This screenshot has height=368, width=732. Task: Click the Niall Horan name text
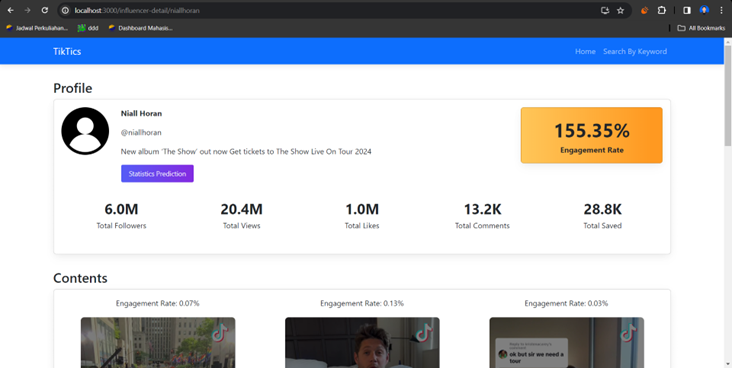141,113
